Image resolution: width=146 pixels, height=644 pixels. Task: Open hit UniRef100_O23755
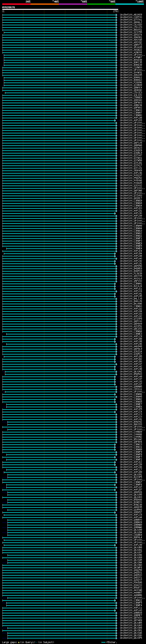click(x=131, y=32)
